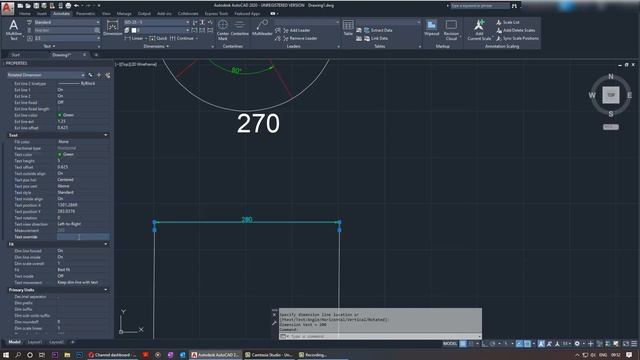Viewport: 640px width, 360px height.
Task: Click the Select Objects icon in Properties palette
Action: 99,75
